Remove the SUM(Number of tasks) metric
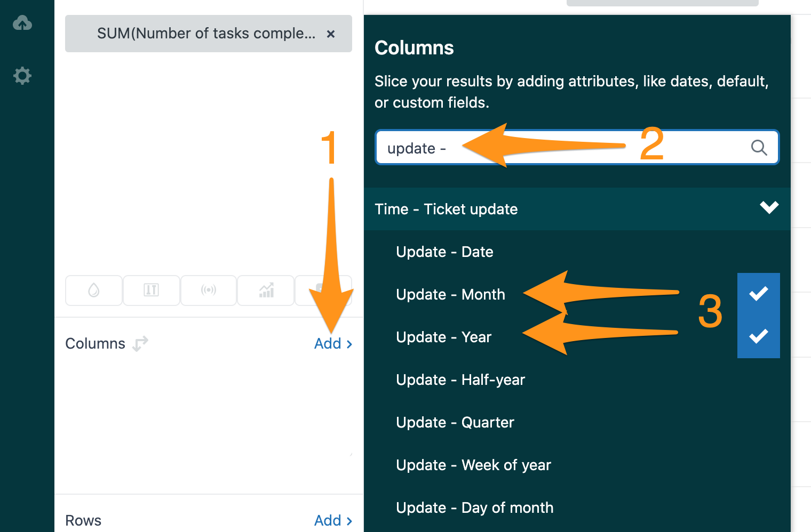Image resolution: width=811 pixels, height=532 pixels. [331, 34]
